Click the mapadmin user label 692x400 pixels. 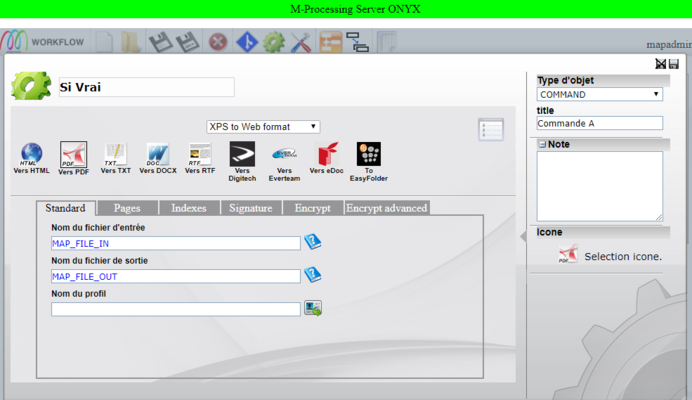click(x=669, y=45)
